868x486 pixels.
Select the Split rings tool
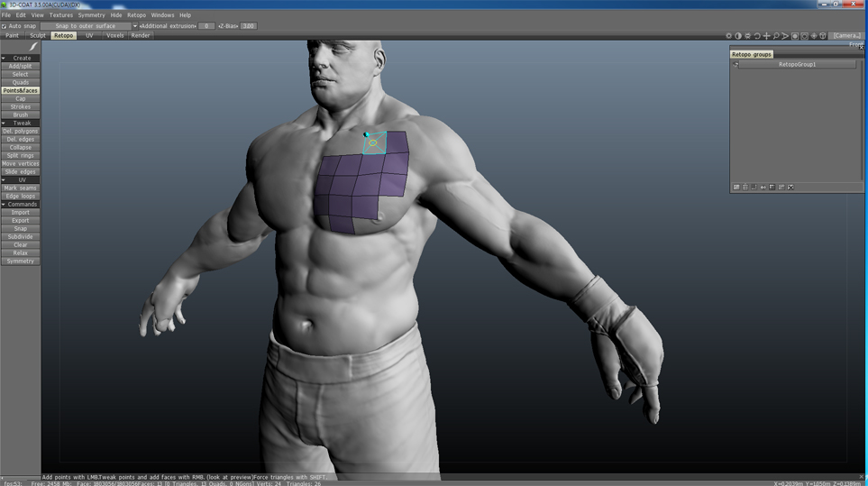[21, 156]
